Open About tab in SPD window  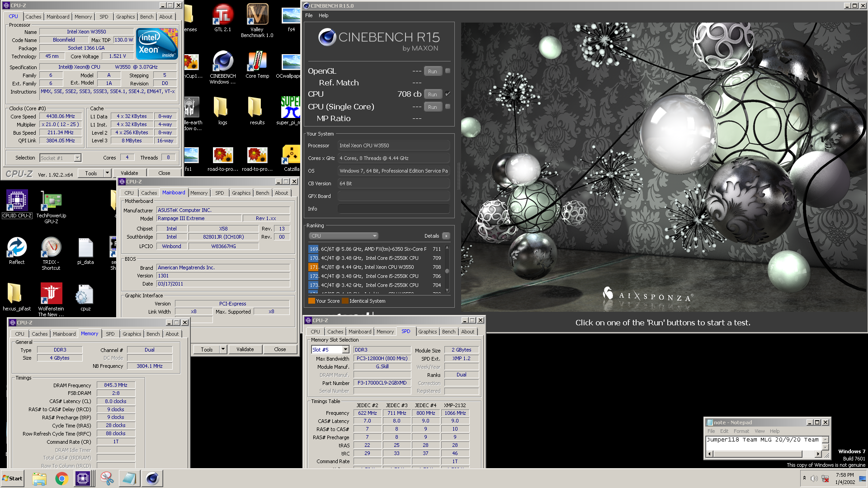tap(468, 332)
